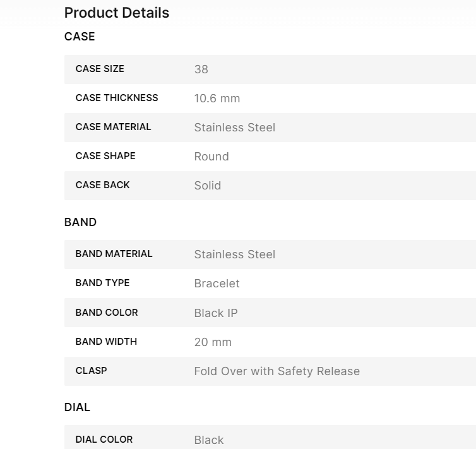Click the BAND MATERIAL label

(114, 254)
